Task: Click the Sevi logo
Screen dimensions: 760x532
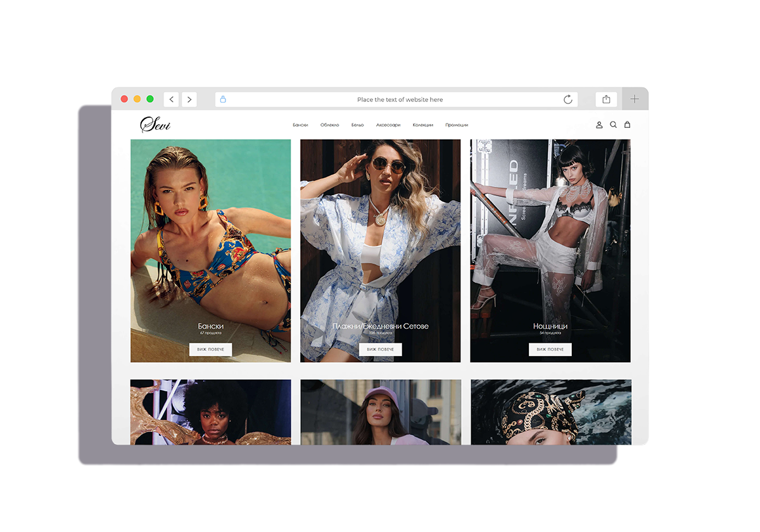Action: tap(155, 124)
